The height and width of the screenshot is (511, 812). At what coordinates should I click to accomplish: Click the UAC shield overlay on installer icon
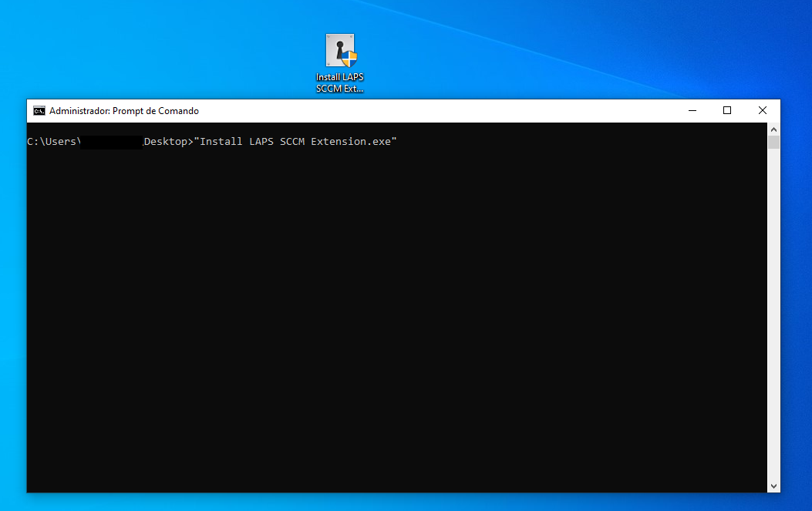click(349, 59)
